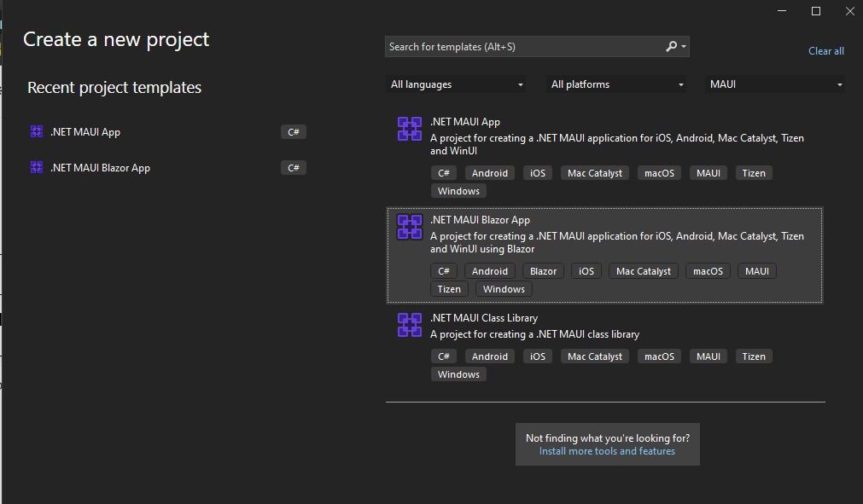Expand search options arrow beside magnifier

pos(684,48)
